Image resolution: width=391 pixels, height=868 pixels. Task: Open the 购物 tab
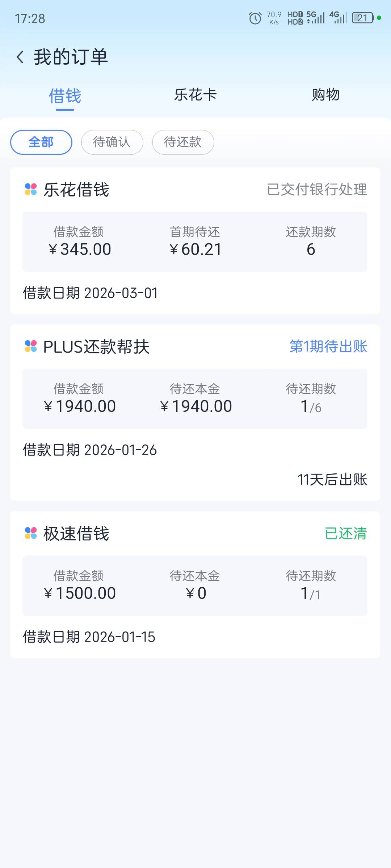click(x=325, y=95)
